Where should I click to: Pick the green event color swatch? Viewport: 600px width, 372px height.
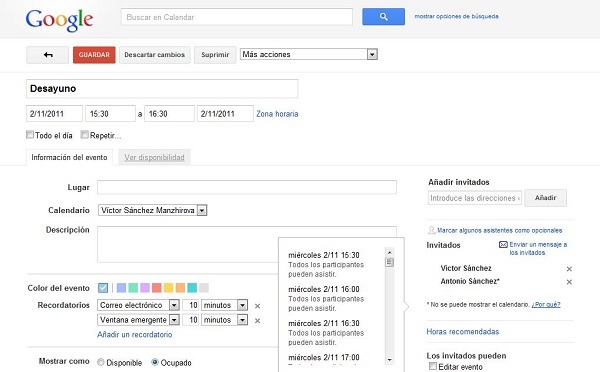(x=133, y=288)
